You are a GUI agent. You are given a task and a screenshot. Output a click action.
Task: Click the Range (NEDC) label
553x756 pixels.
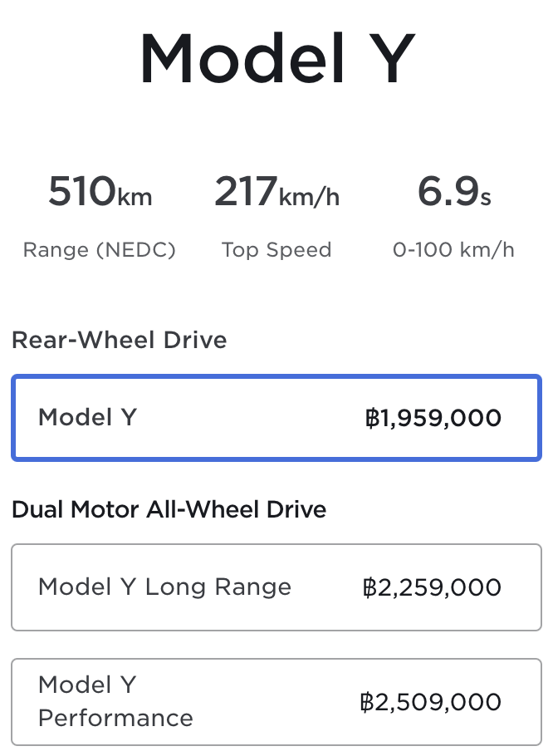point(100,250)
